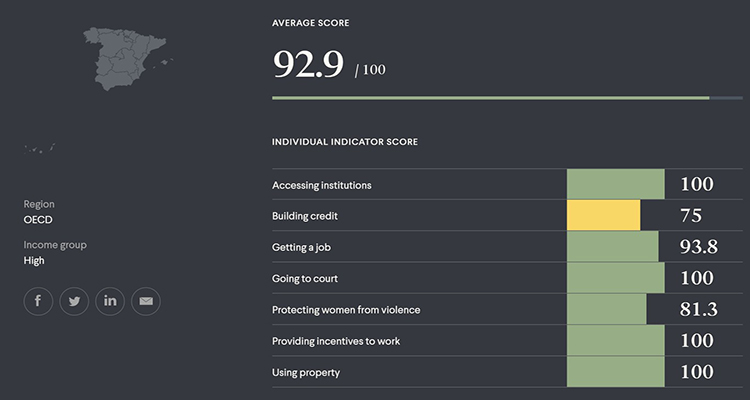Select the Getting a job indicator
The height and width of the screenshot is (400, 750).
pyautogui.click(x=301, y=247)
